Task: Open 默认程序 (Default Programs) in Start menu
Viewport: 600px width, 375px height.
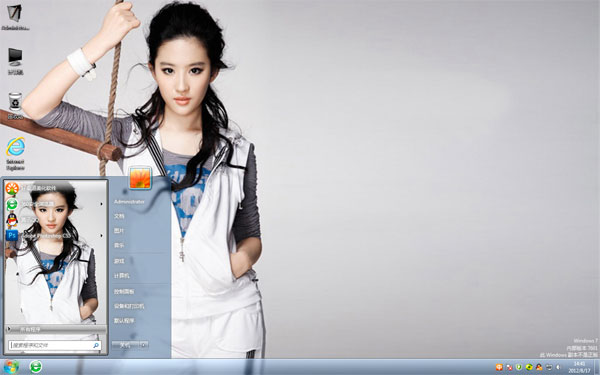Action: 124,321
